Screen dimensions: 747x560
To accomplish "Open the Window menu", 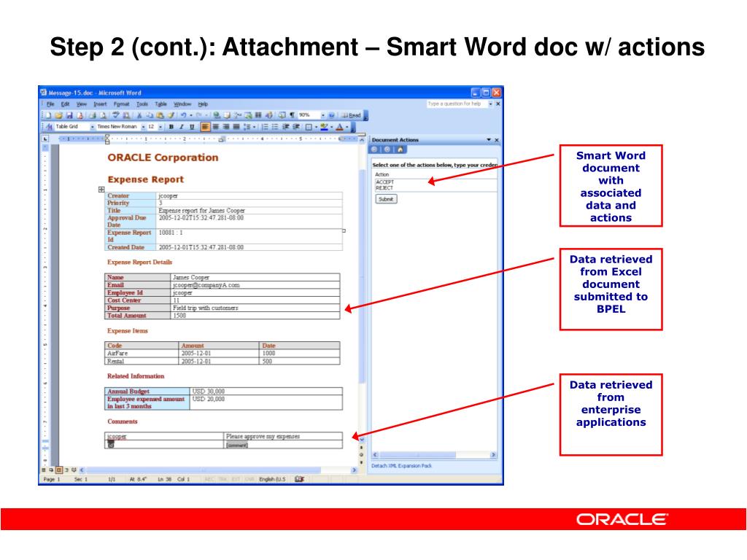I will [182, 104].
